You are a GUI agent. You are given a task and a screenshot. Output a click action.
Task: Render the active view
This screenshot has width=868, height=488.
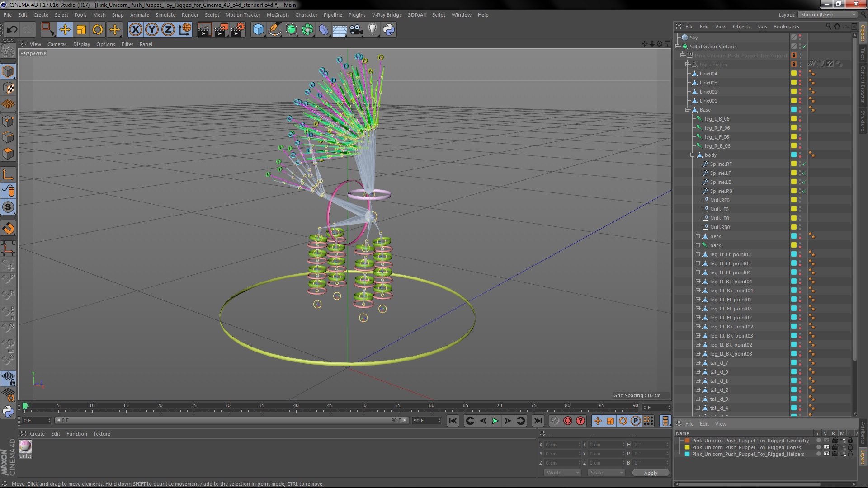point(204,30)
